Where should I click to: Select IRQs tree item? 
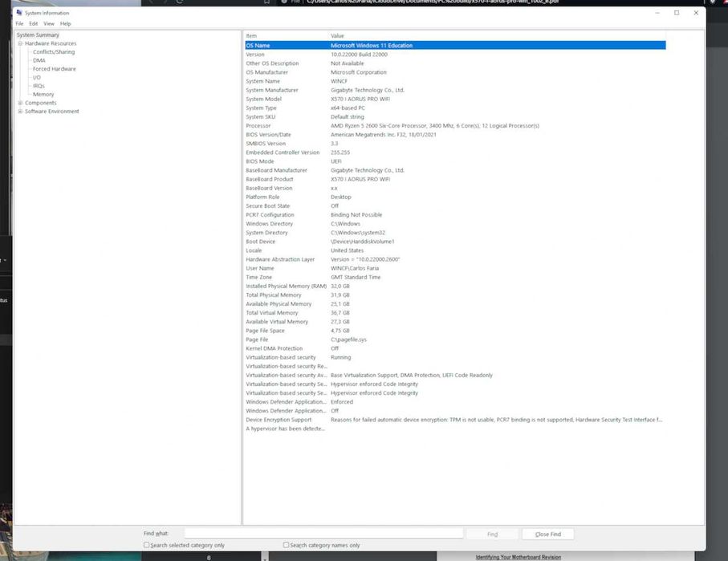pos(39,86)
